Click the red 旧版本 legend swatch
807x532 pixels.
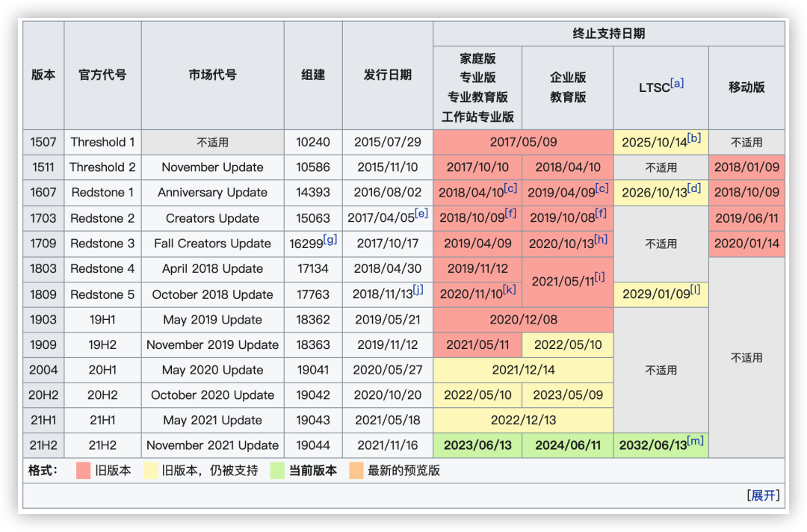point(83,470)
